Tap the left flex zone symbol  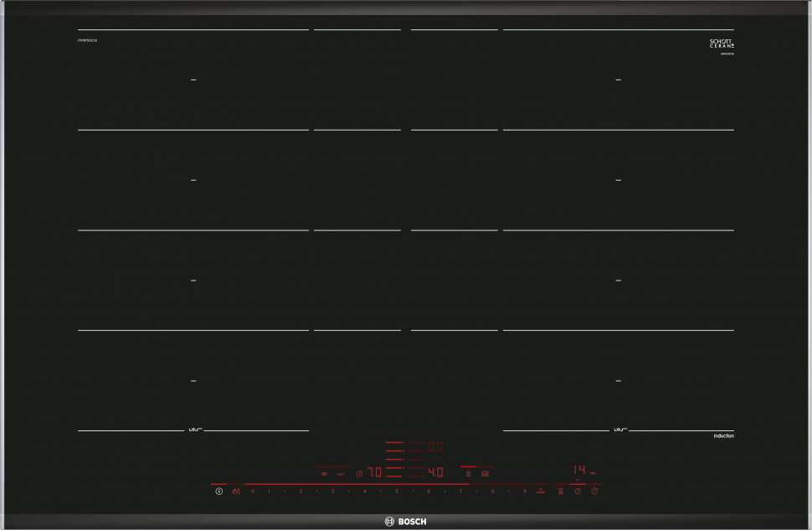tap(193, 430)
